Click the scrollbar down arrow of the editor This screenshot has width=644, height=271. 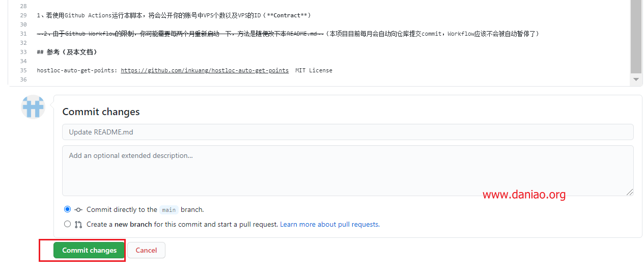[x=636, y=79]
